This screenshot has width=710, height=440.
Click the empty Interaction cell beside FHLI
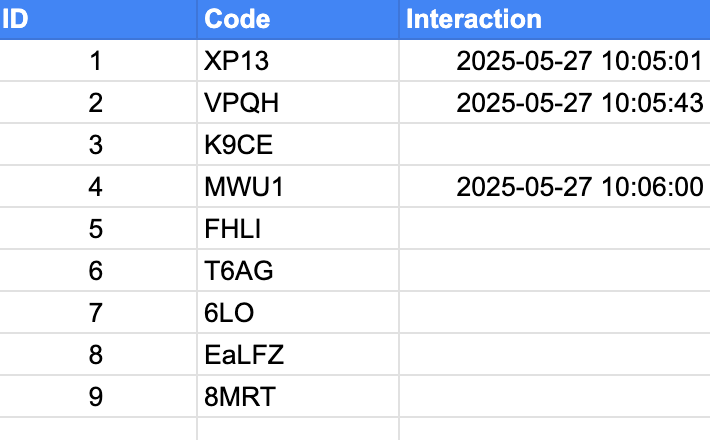(x=555, y=229)
